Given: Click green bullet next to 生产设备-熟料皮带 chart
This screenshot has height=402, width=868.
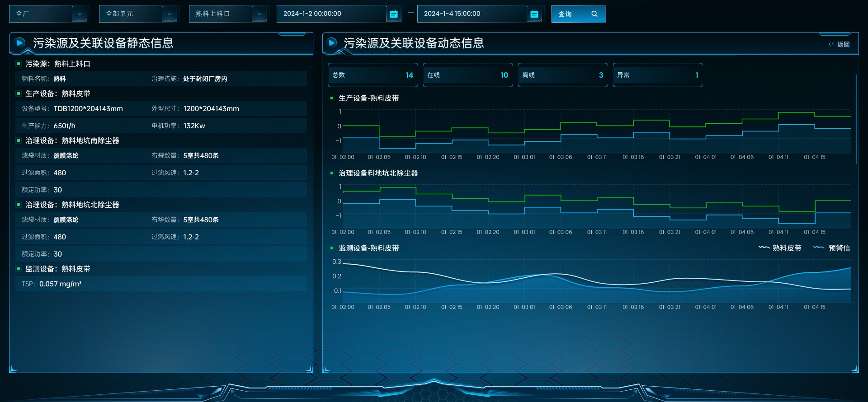Looking at the screenshot, I should tap(332, 98).
